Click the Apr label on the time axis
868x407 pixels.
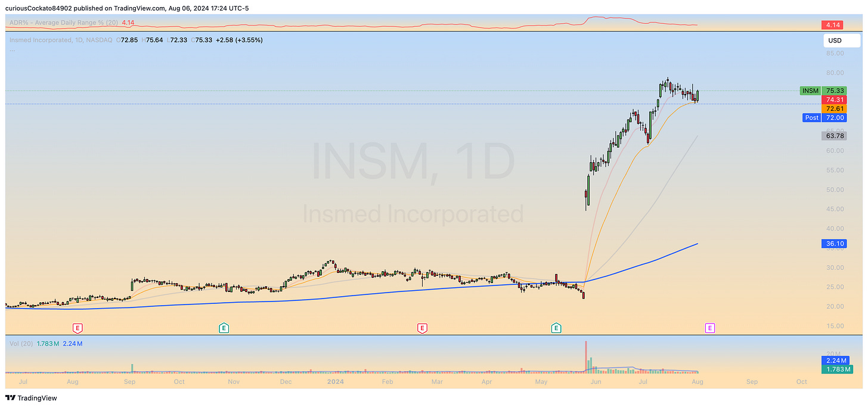pos(487,381)
